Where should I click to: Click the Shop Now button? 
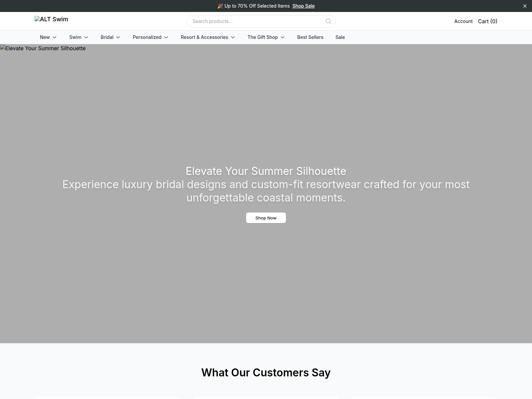266,218
